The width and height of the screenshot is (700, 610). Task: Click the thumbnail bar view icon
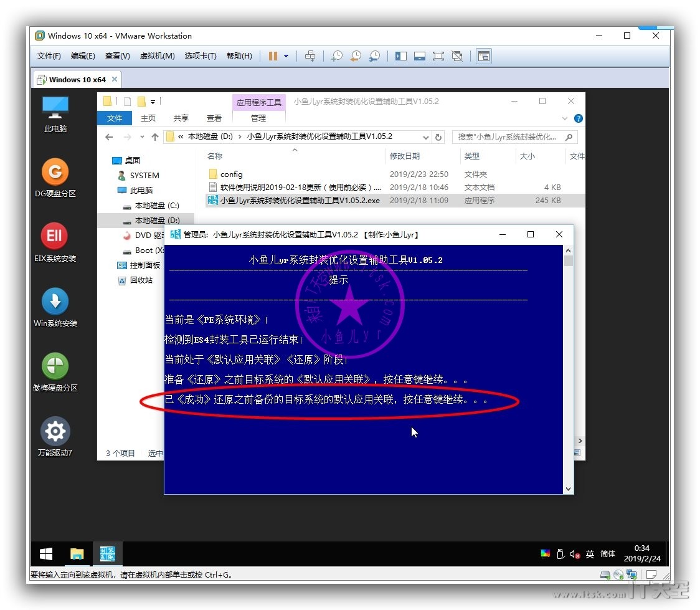click(420, 56)
